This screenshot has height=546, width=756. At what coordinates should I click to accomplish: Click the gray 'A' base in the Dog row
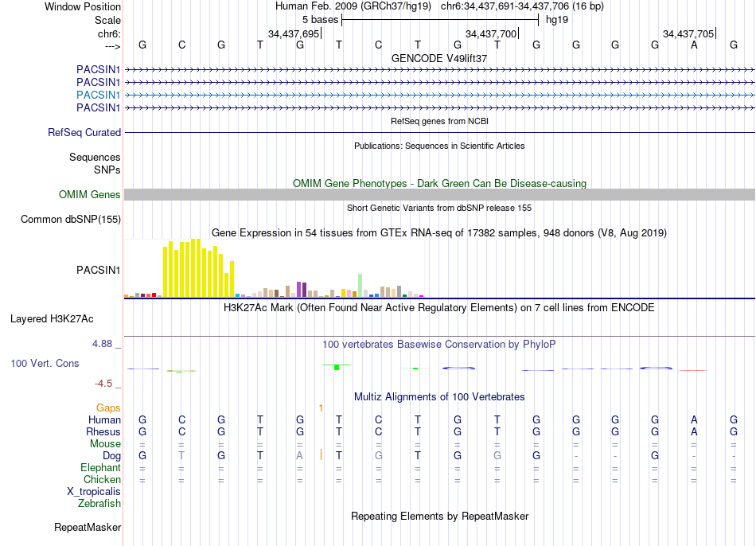pyautogui.click(x=299, y=456)
